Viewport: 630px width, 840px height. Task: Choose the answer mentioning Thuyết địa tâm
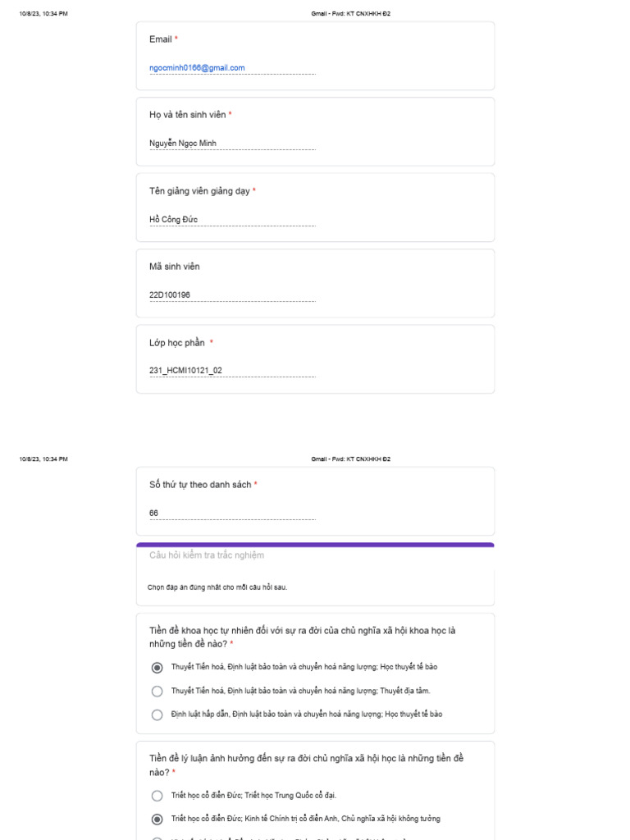(157, 692)
